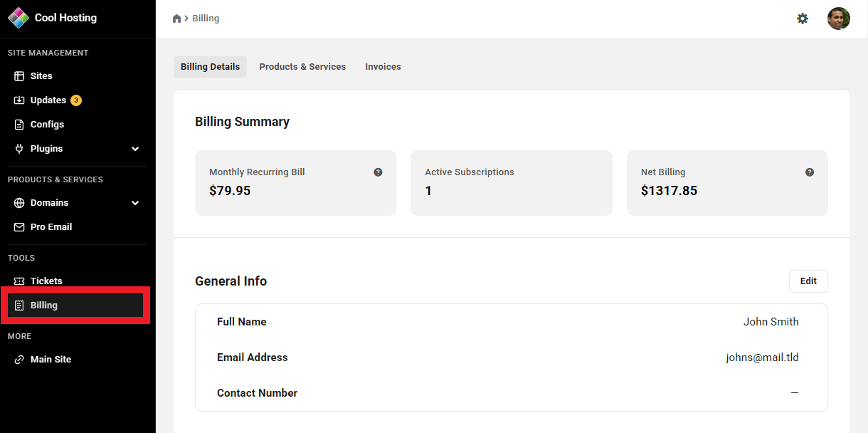
Task: Click the Email Address label
Action: pos(253,358)
